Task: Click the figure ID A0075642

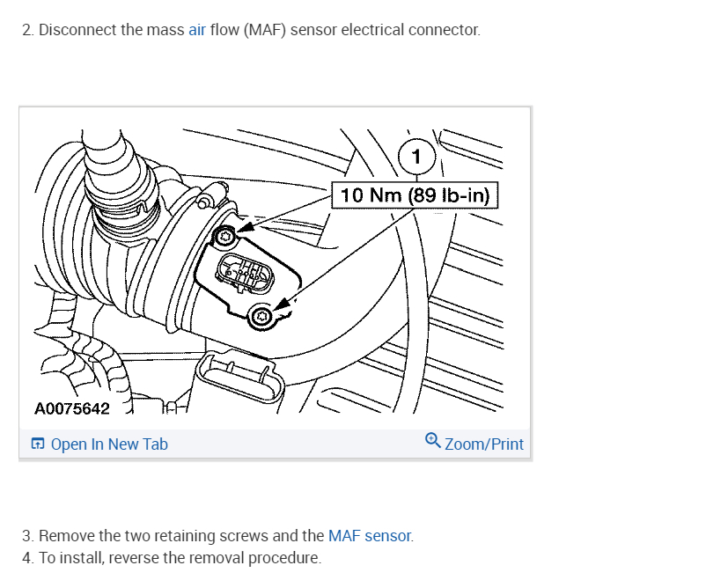Action: 72,408
